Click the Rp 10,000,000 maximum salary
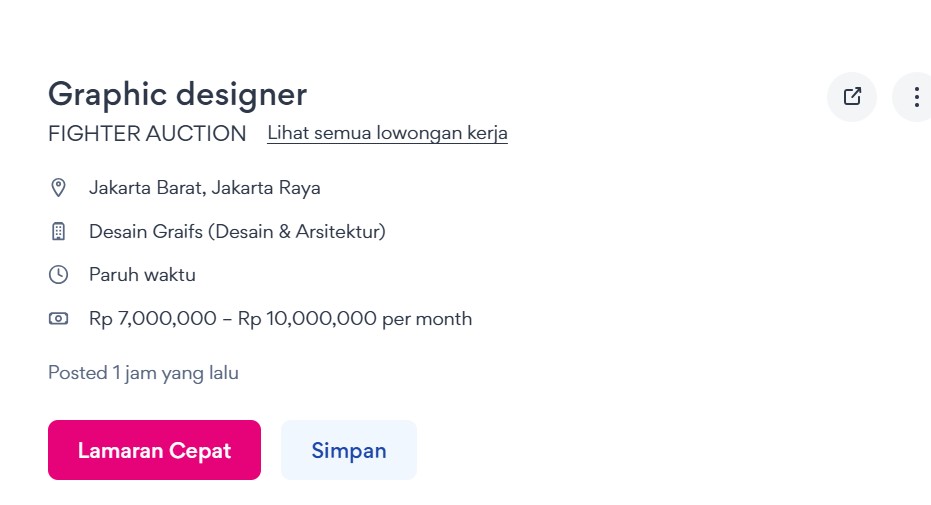The height and width of the screenshot is (505, 931). 307,319
